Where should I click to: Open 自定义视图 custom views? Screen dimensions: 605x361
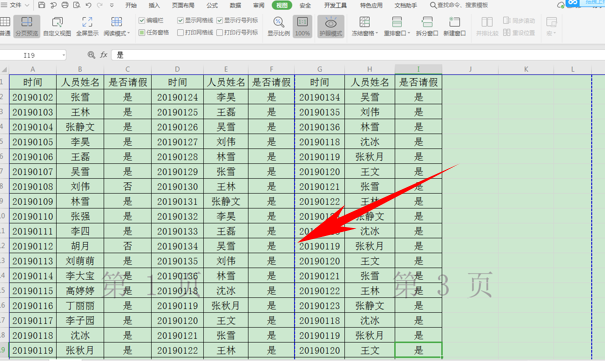[57, 26]
